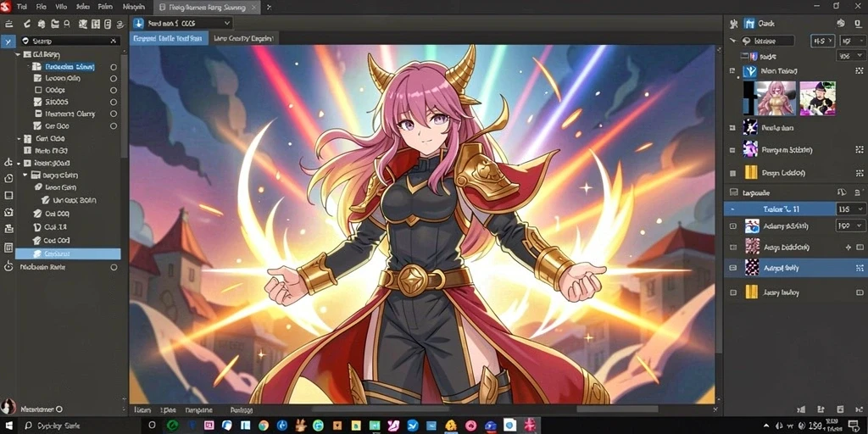
Task: Toggle the circle on the highlighted tree row
Action: pos(114,66)
